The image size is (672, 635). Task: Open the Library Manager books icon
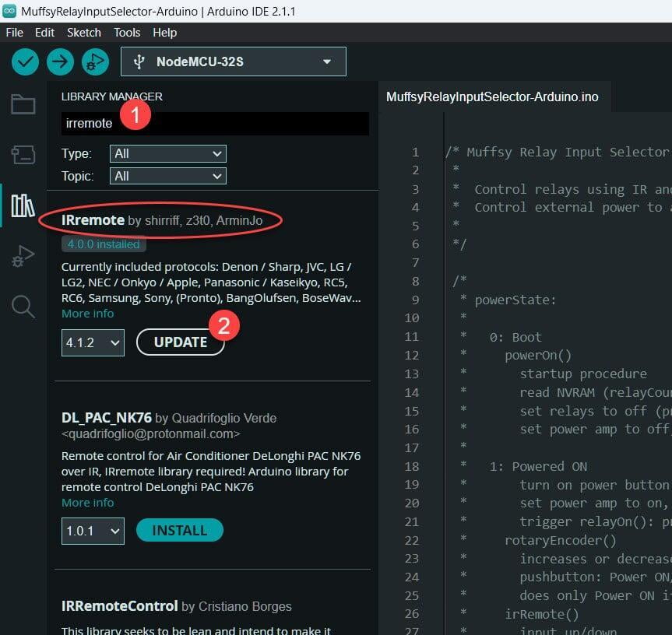click(x=23, y=205)
